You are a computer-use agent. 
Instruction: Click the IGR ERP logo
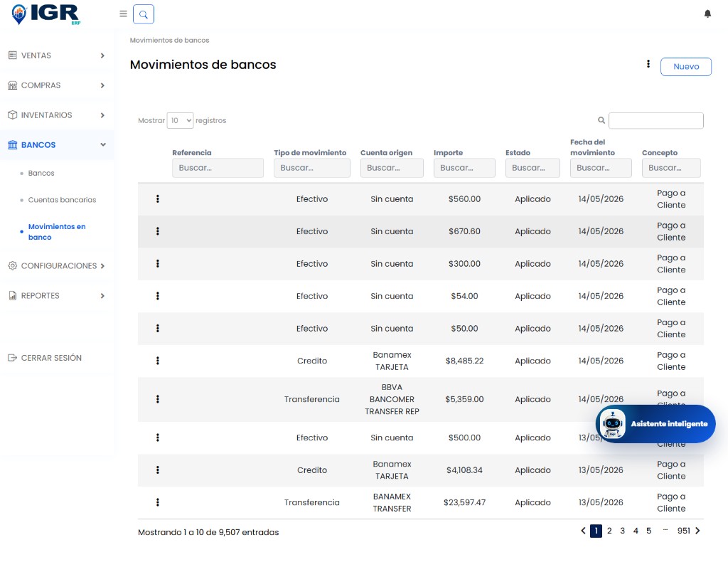tap(45, 14)
